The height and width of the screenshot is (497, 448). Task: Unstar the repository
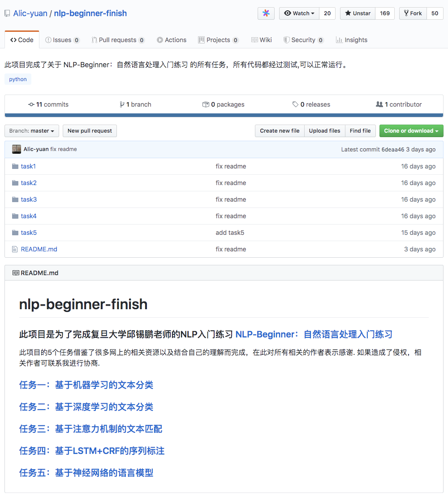357,13
